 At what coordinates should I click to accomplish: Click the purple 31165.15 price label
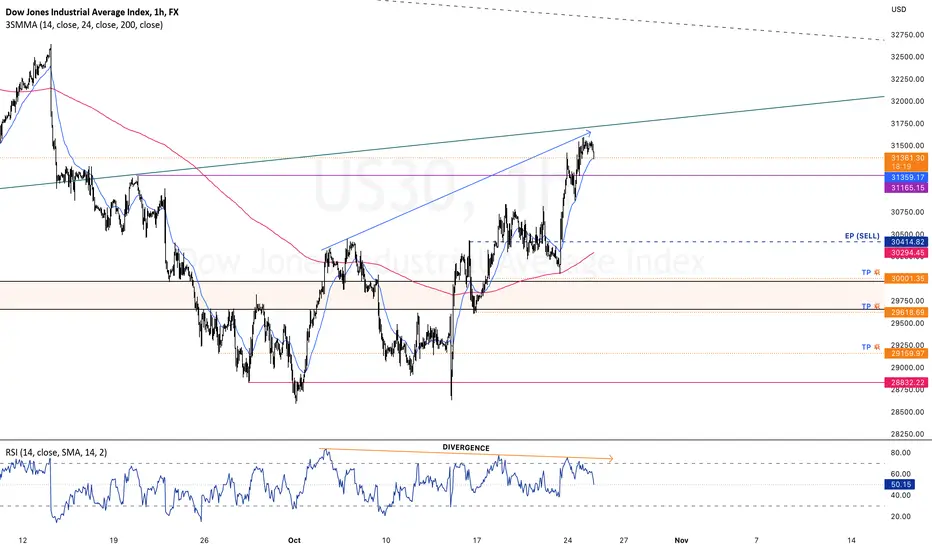coord(906,187)
